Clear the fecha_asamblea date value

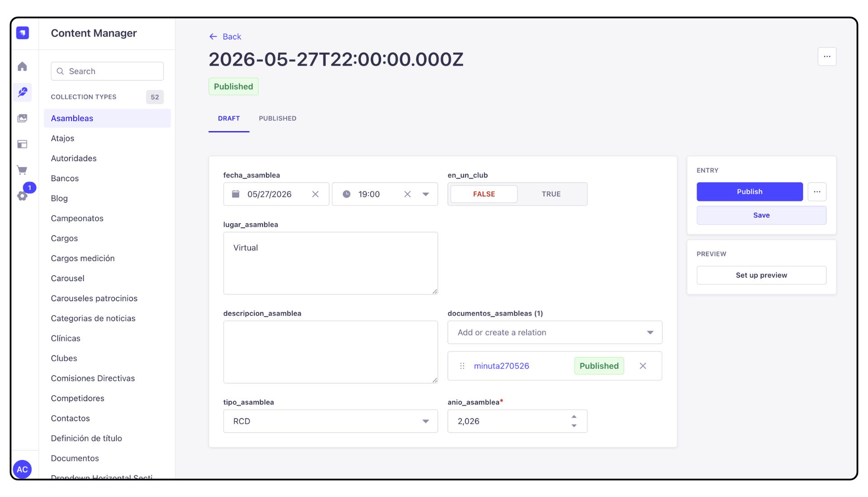[316, 194]
